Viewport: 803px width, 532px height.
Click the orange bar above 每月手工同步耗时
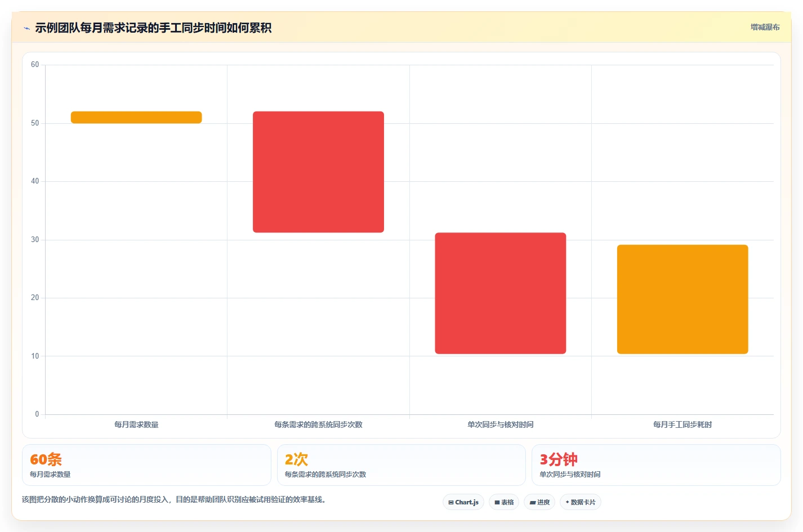point(682,299)
